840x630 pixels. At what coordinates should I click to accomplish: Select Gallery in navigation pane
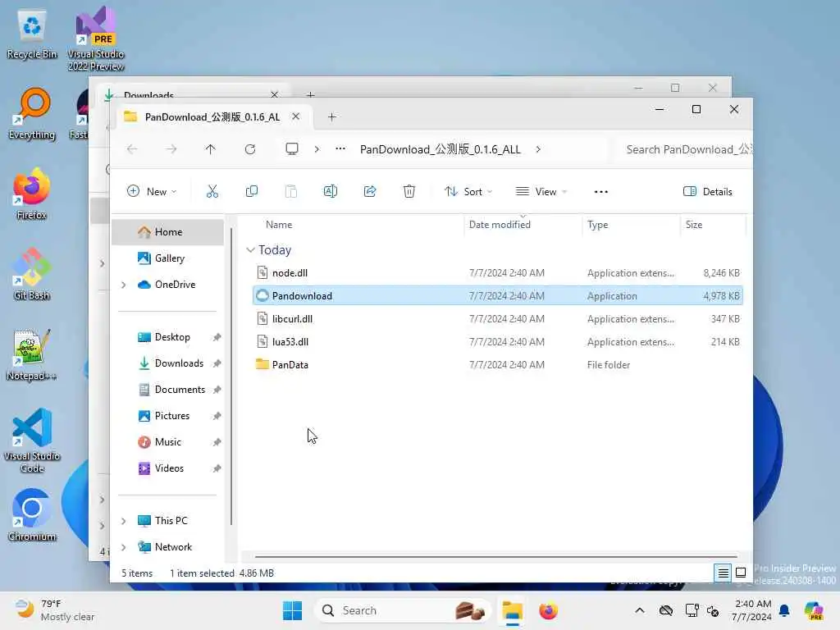[167, 258]
